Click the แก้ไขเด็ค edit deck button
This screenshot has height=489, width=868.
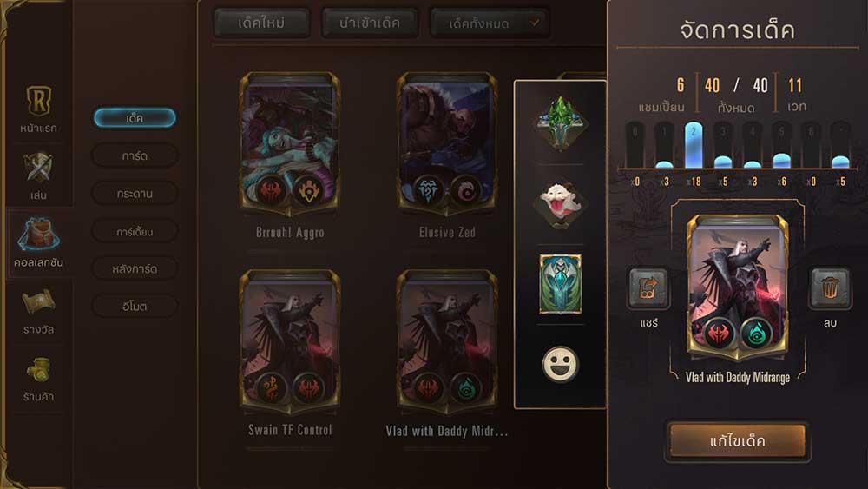tap(737, 441)
